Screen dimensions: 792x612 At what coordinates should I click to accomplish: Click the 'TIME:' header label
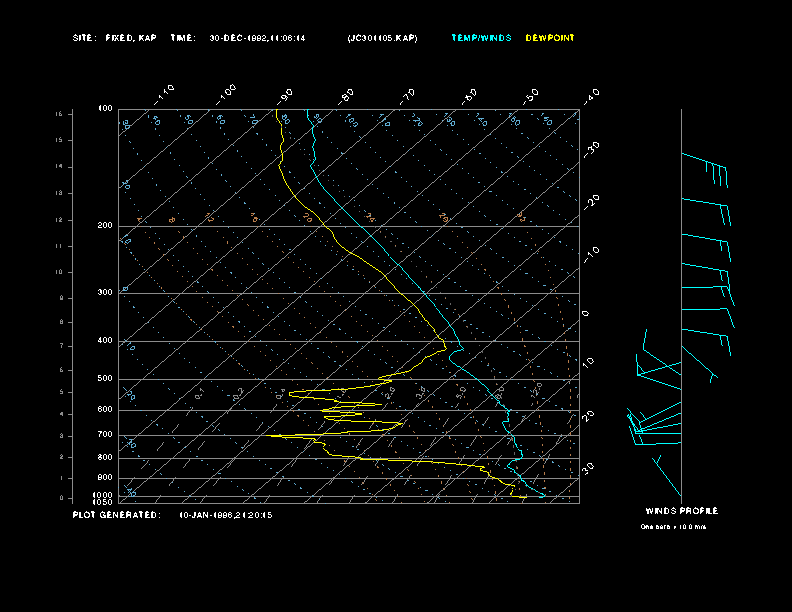coord(183,38)
